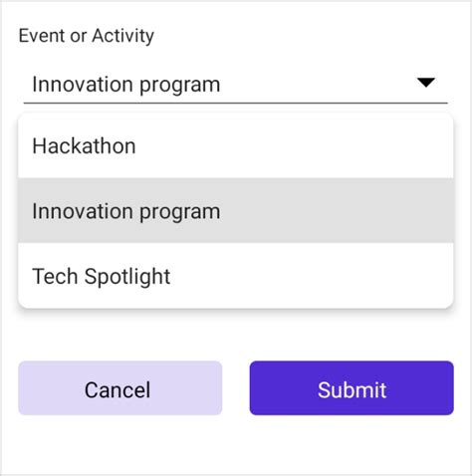
Task: Cancel the form
Action: (120, 388)
